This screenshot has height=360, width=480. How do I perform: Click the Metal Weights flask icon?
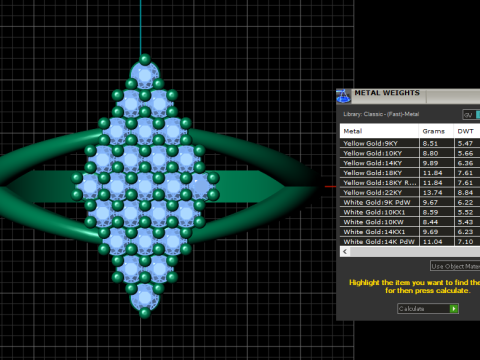click(343, 96)
